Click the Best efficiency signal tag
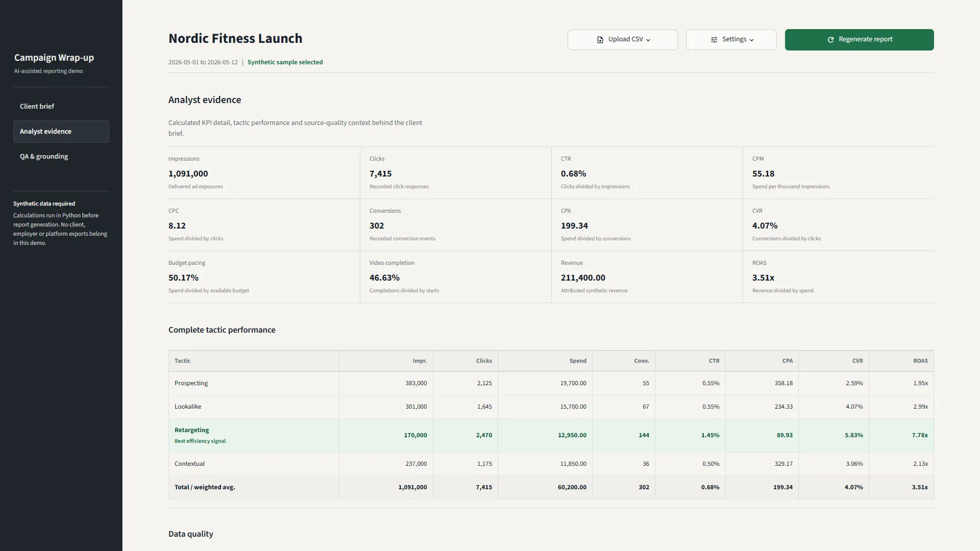This screenshot has height=551, width=980. pos(200,441)
